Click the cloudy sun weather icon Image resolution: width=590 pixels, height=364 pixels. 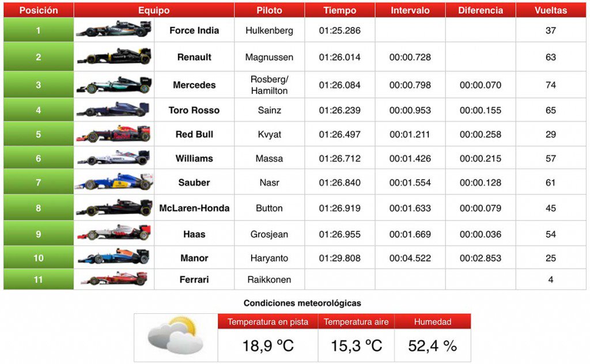pos(175,335)
